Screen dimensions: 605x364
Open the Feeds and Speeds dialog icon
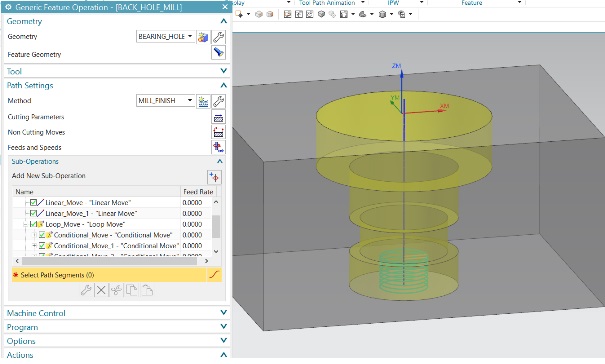(218, 147)
